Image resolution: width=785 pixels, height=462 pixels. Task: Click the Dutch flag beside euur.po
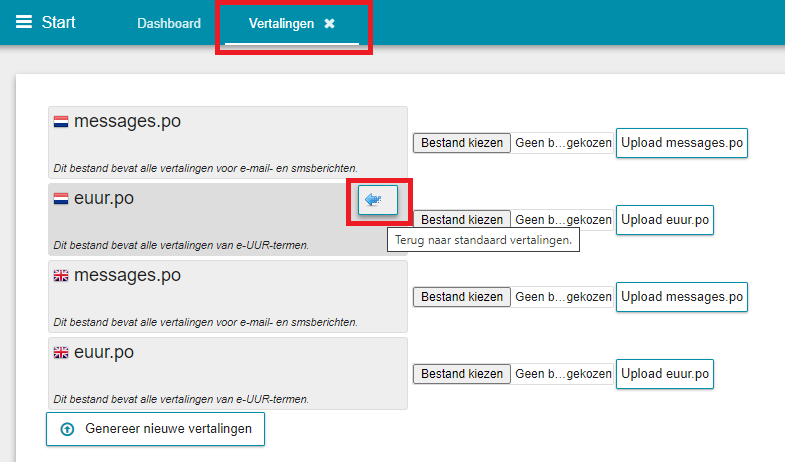[61, 199]
